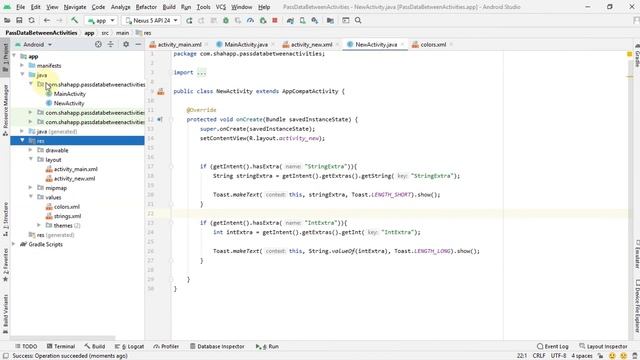Expand the mipmap folder
The width and height of the screenshot is (640, 360).
31,188
